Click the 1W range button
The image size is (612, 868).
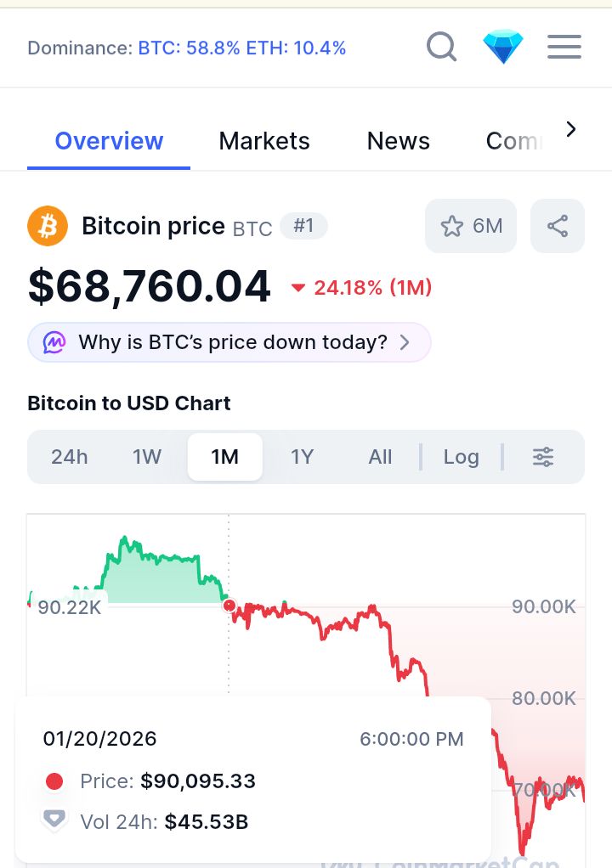pos(147,457)
